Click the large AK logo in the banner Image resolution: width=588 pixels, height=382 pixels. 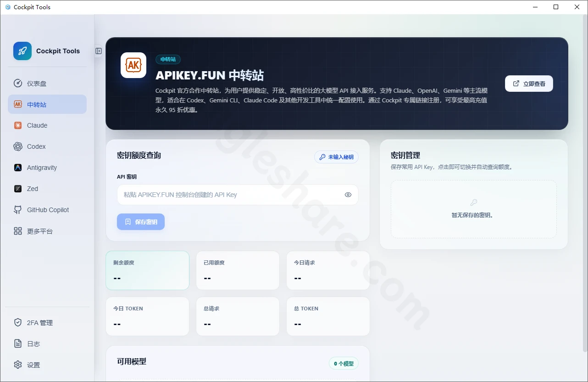(x=133, y=65)
